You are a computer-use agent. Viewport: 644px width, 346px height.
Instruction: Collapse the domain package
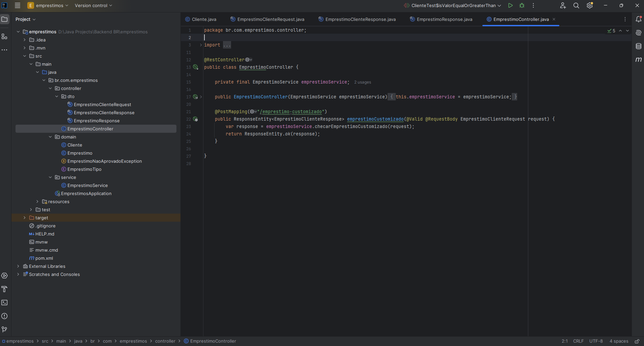click(50, 137)
